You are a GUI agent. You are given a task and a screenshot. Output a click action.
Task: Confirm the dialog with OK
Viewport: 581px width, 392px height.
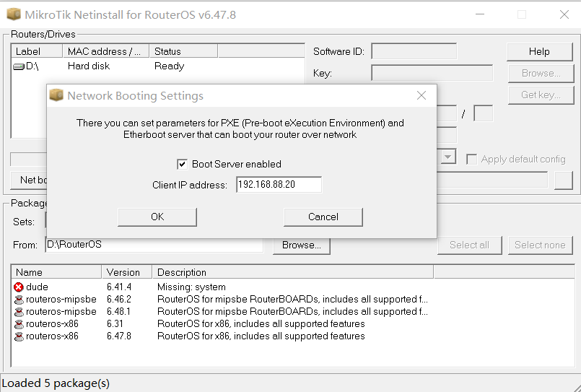point(157,217)
